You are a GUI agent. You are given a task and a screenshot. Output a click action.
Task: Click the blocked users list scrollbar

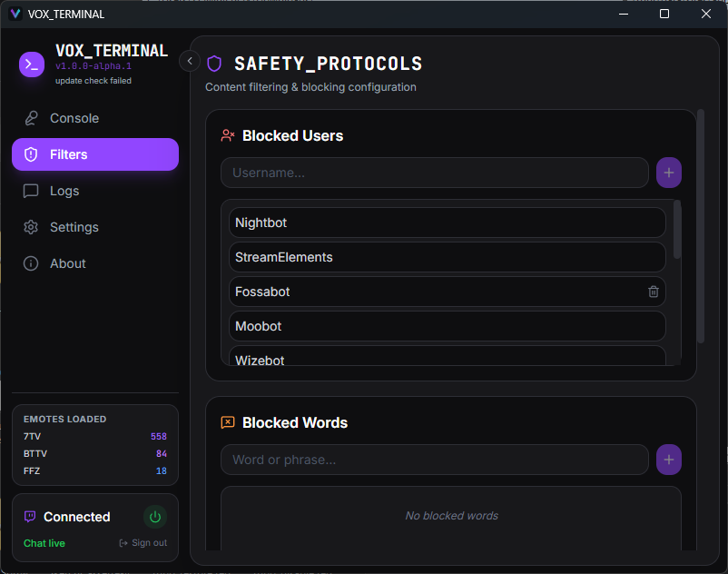tap(677, 230)
